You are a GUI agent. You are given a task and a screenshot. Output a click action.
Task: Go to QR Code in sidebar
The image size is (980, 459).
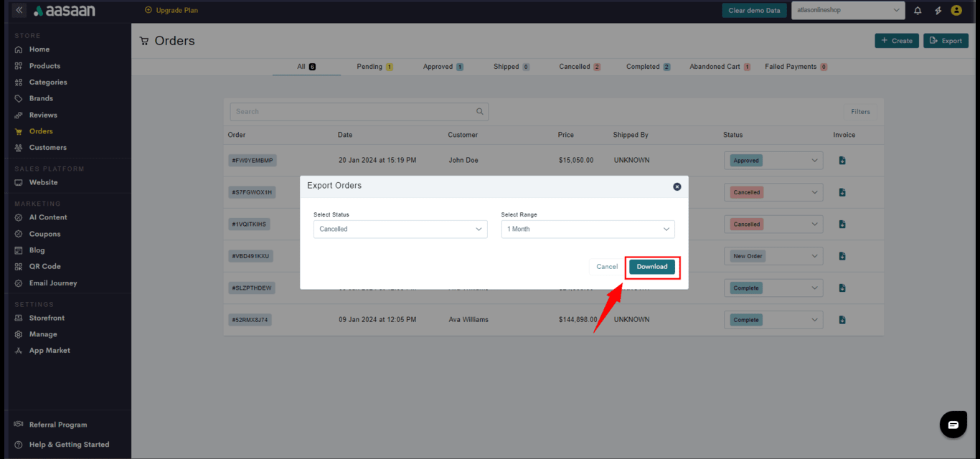coord(44,266)
